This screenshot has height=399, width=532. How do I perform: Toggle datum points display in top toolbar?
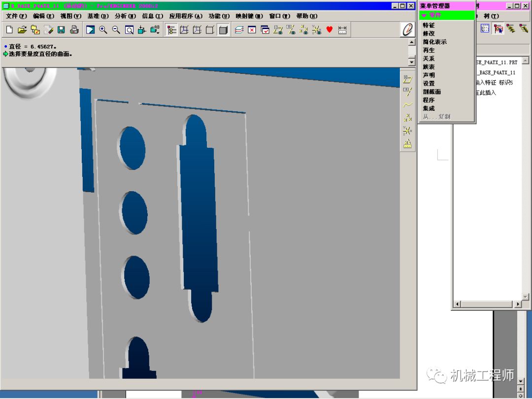[x=303, y=30]
